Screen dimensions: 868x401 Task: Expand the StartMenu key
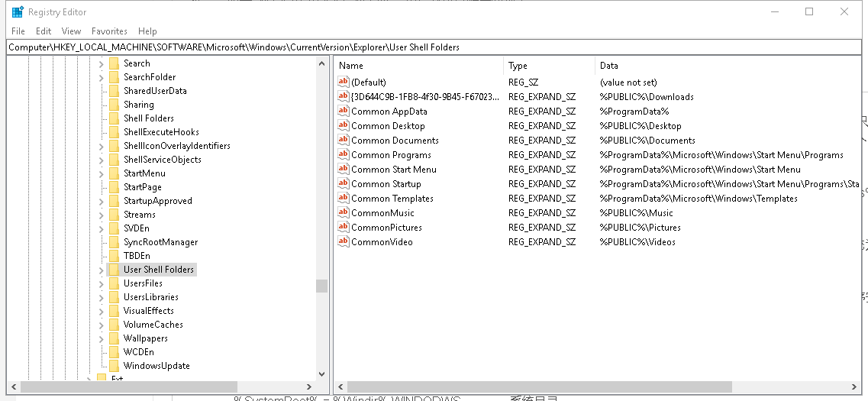coord(101,174)
